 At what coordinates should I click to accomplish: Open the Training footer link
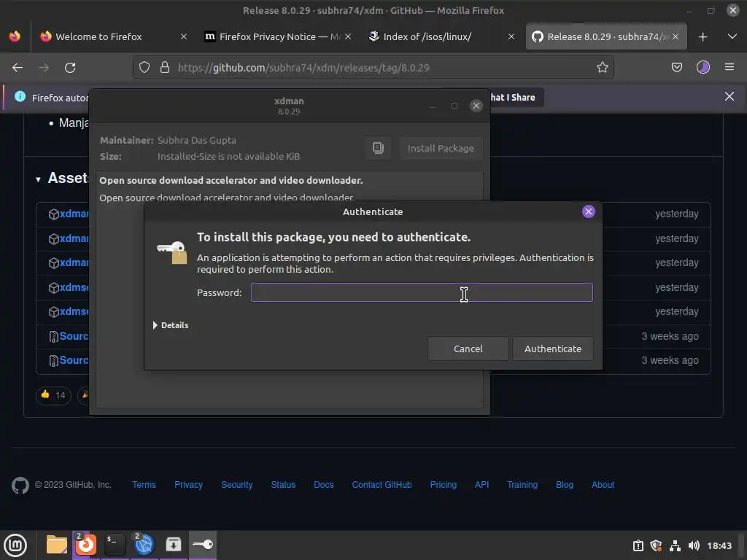point(522,485)
